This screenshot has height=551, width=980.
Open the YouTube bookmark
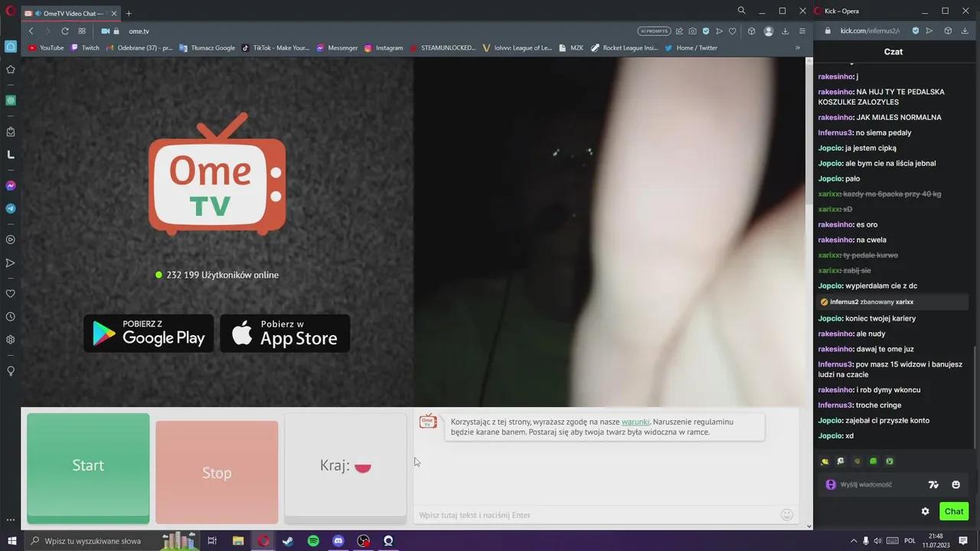[x=46, y=47]
